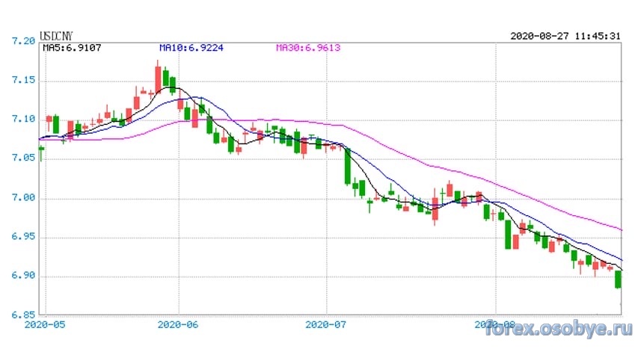644x349 pixels.
Task: Click the timestamp 2020-08-27 11:45:31
Action: click(565, 36)
